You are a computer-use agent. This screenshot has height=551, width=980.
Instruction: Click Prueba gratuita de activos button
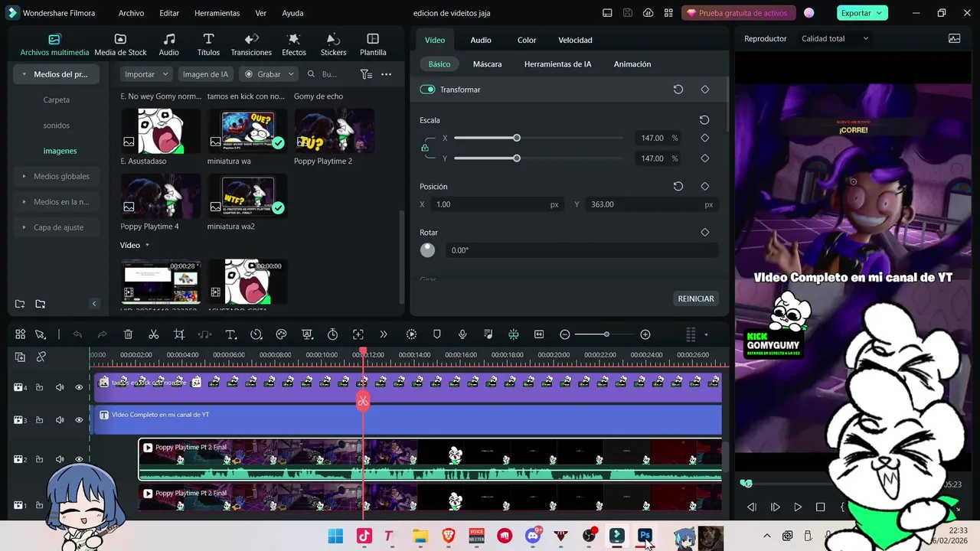pyautogui.click(x=738, y=13)
